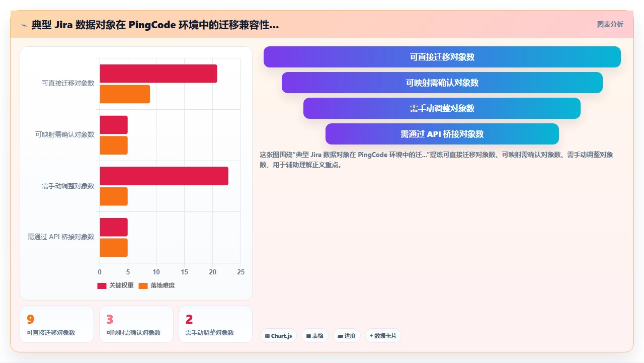Toggle the 落地难度 legend item
The width and height of the screenshot is (644, 363).
pos(156,285)
